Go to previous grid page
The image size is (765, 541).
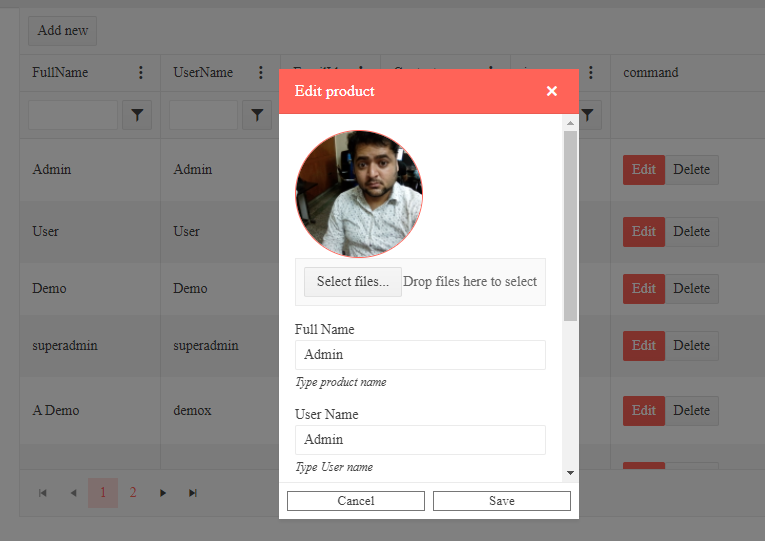73,493
